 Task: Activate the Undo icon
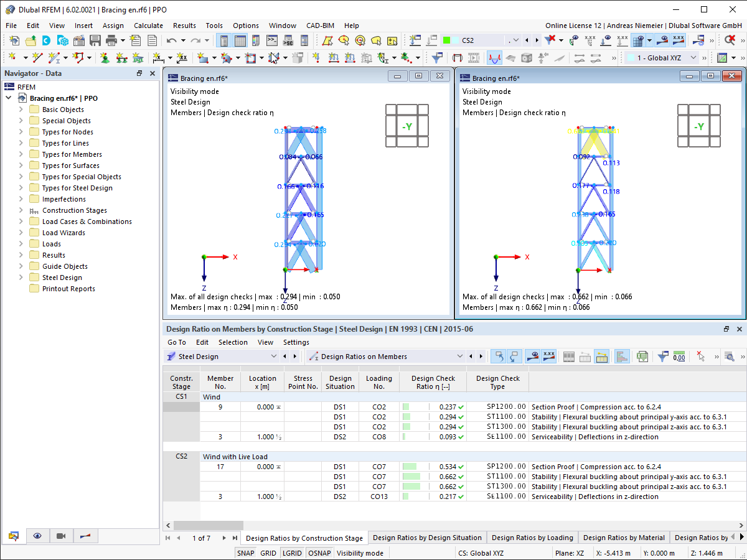(171, 40)
